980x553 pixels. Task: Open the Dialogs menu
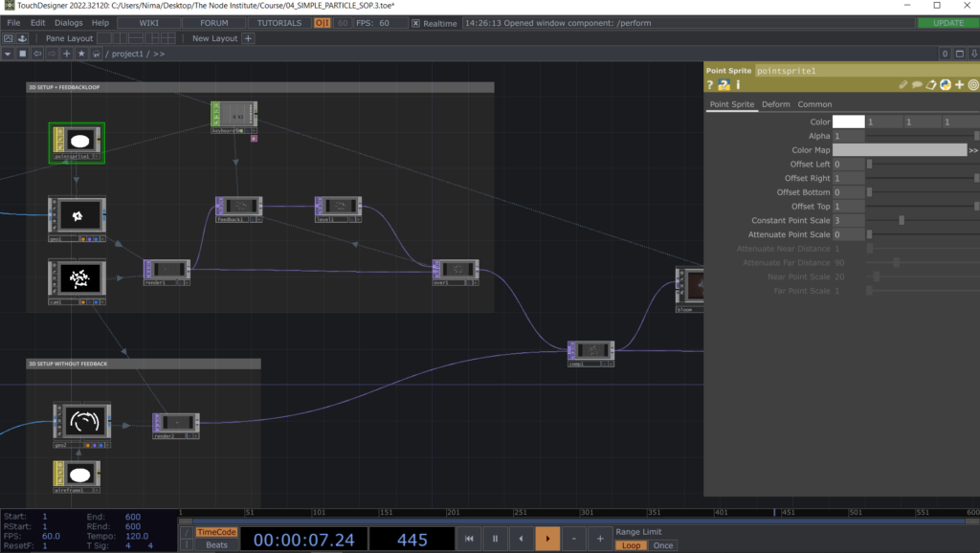click(x=68, y=23)
